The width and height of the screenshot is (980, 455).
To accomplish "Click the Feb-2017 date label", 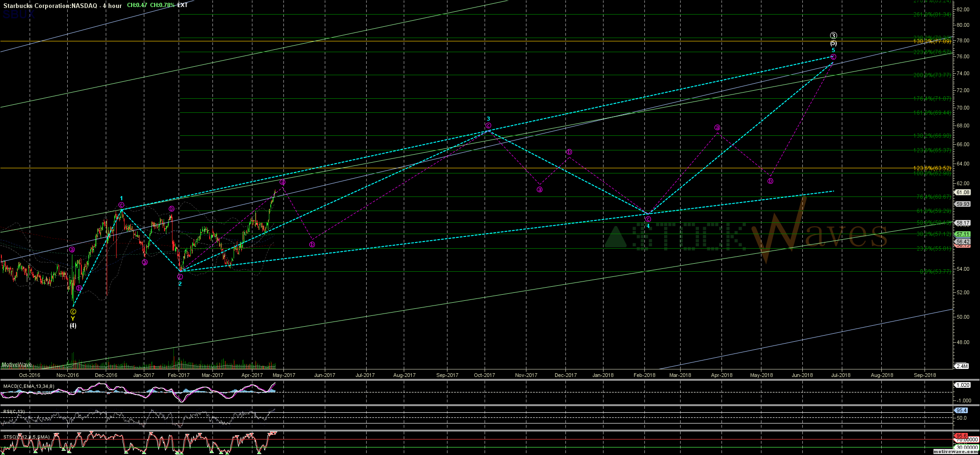I will (x=179, y=375).
